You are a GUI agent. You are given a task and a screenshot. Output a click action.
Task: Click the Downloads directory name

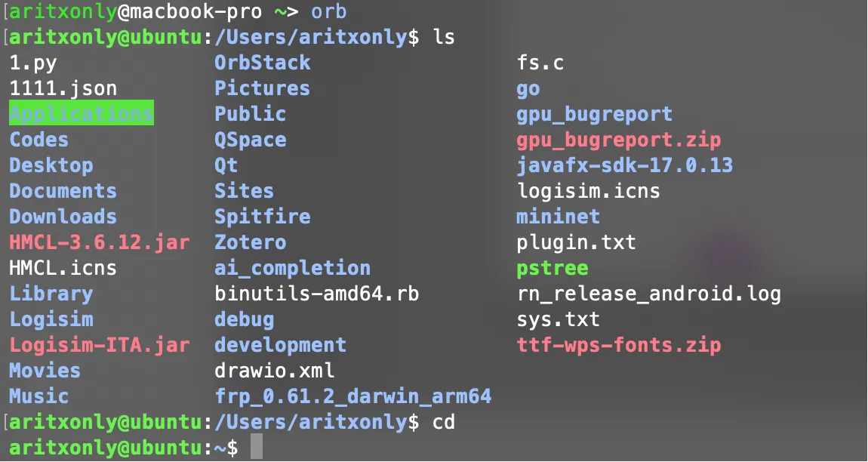[63, 216]
